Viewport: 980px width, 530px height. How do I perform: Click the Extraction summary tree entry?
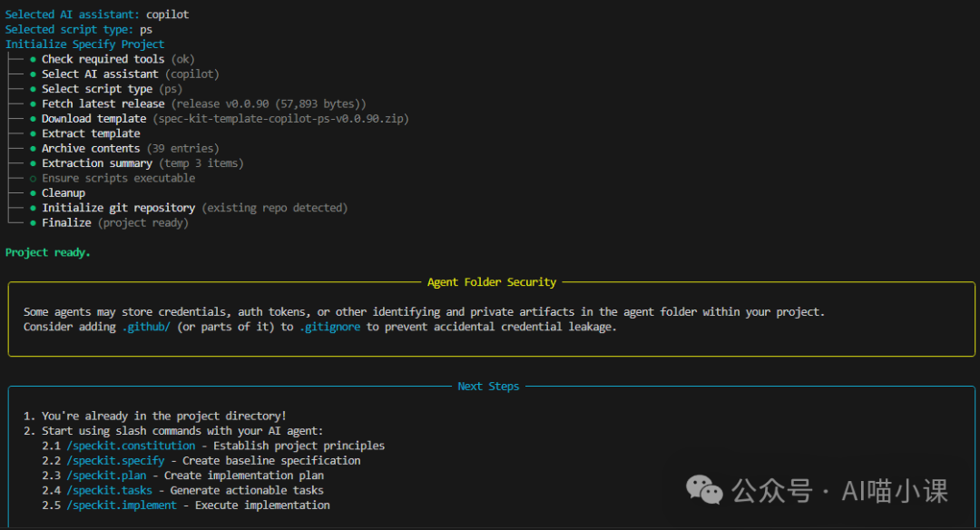tap(97, 163)
